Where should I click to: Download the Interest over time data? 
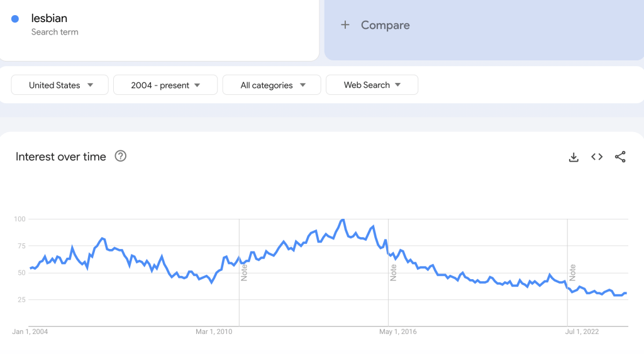[x=574, y=157]
